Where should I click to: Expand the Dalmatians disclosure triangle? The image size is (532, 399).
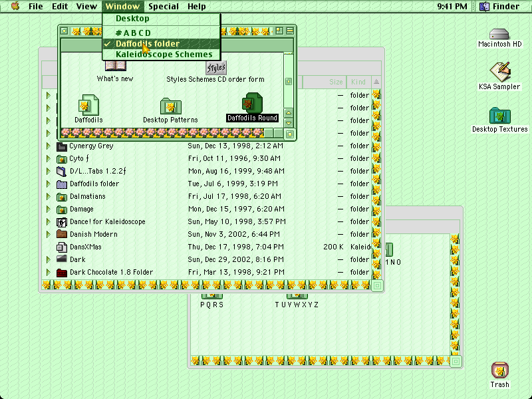(x=49, y=197)
